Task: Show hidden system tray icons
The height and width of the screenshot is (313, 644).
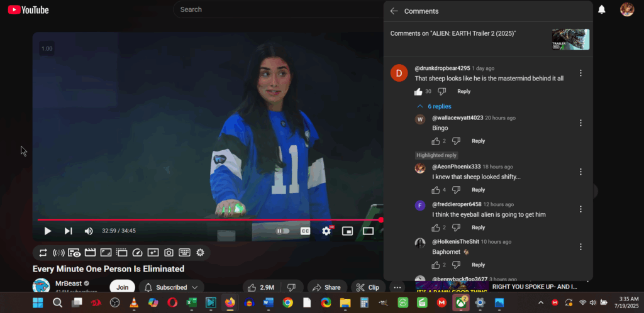Action: click(x=541, y=303)
